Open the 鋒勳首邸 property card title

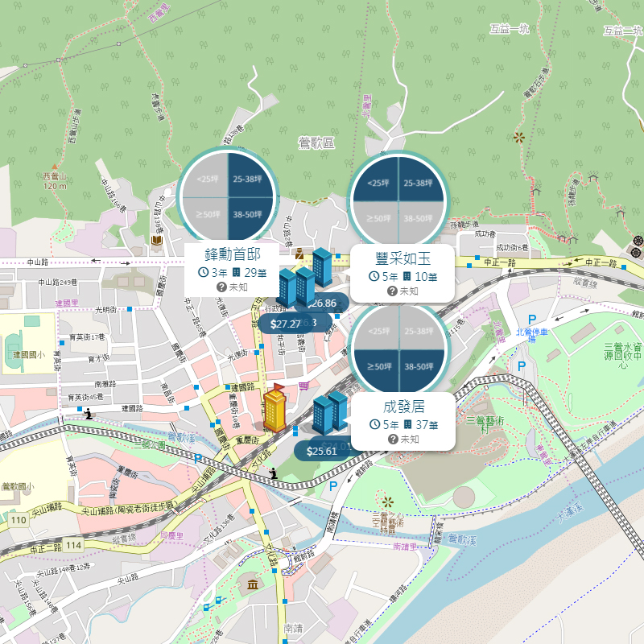coord(233,254)
